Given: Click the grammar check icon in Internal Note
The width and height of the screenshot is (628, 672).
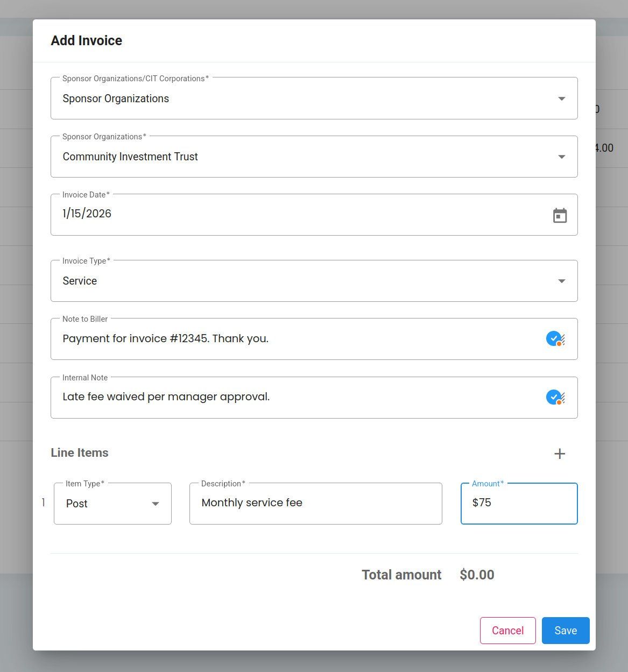Looking at the screenshot, I should tap(555, 398).
